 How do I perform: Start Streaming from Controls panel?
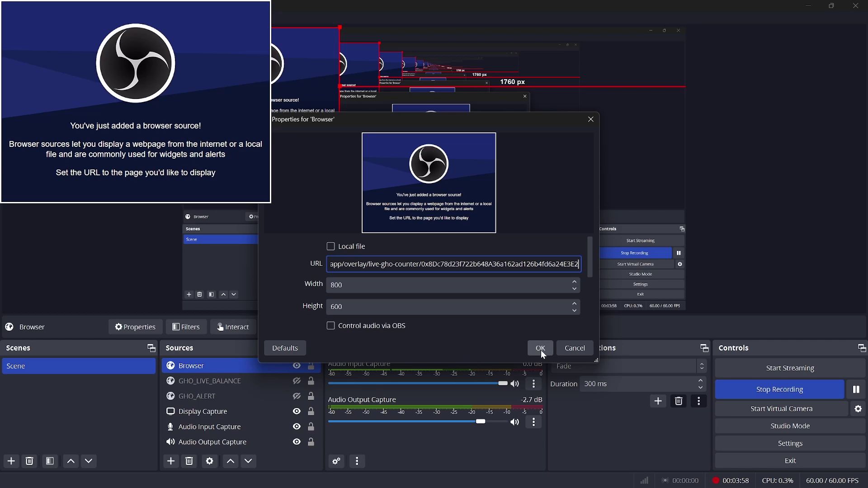tap(790, 368)
